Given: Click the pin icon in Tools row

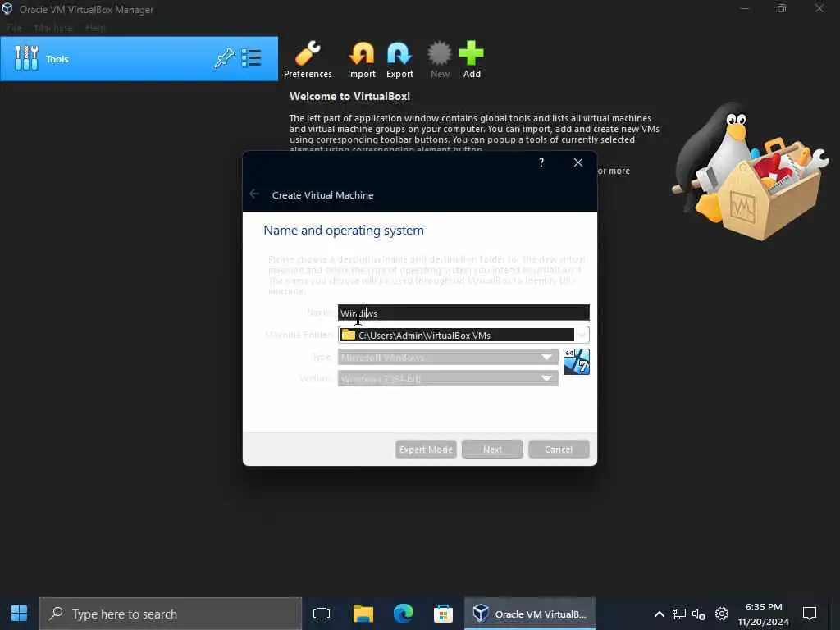Looking at the screenshot, I should click(x=225, y=58).
